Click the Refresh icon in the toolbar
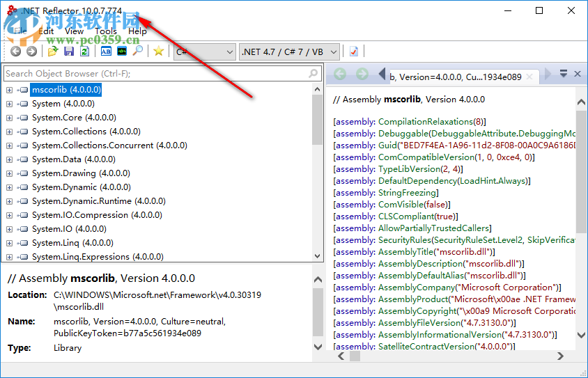The image size is (588, 378). pyautogui.click(x=85, y=51)
